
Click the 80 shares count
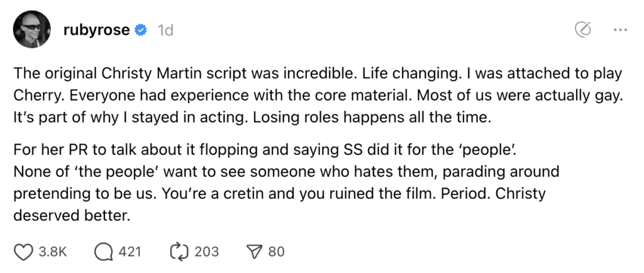277,252
